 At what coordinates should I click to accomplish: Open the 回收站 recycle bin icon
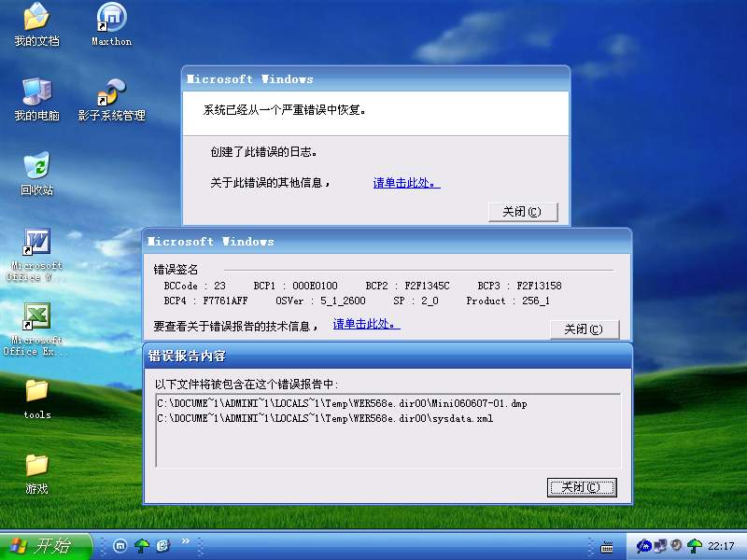(x=36, y=174)
